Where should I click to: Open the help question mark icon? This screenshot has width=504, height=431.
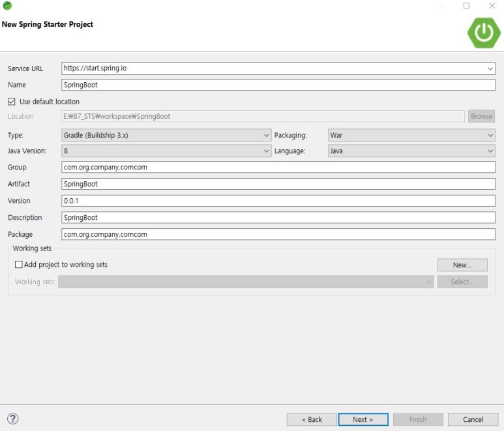pos(13,419)
